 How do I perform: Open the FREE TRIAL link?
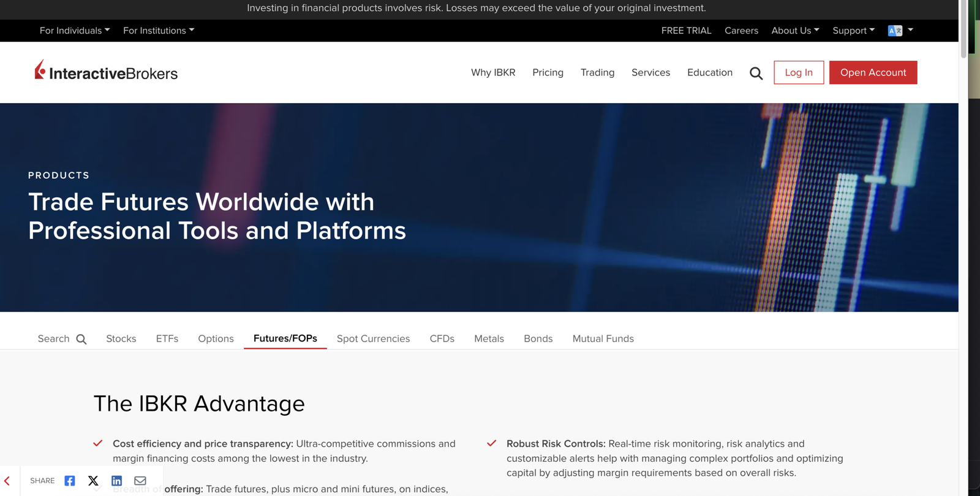pos(686,31)
